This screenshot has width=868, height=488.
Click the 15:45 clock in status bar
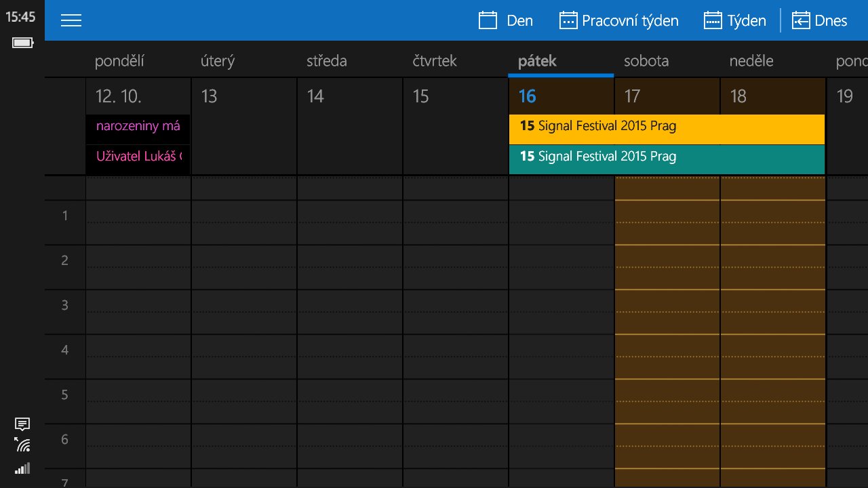[x=21, y=17]
